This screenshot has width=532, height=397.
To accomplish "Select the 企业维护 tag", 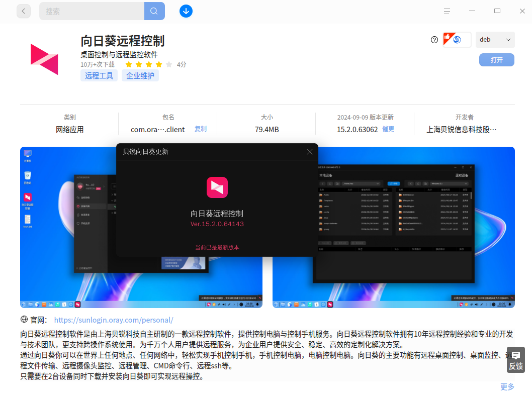I will 140,75.
